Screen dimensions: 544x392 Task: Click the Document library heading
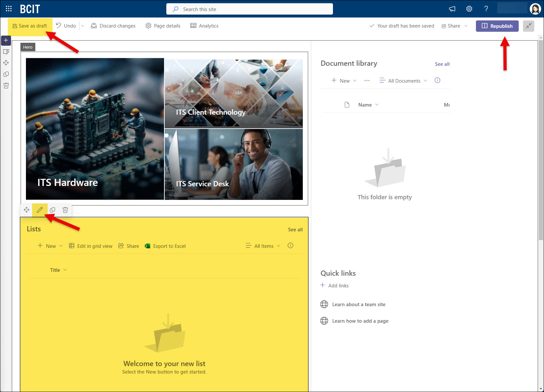(x=349, y=63)
